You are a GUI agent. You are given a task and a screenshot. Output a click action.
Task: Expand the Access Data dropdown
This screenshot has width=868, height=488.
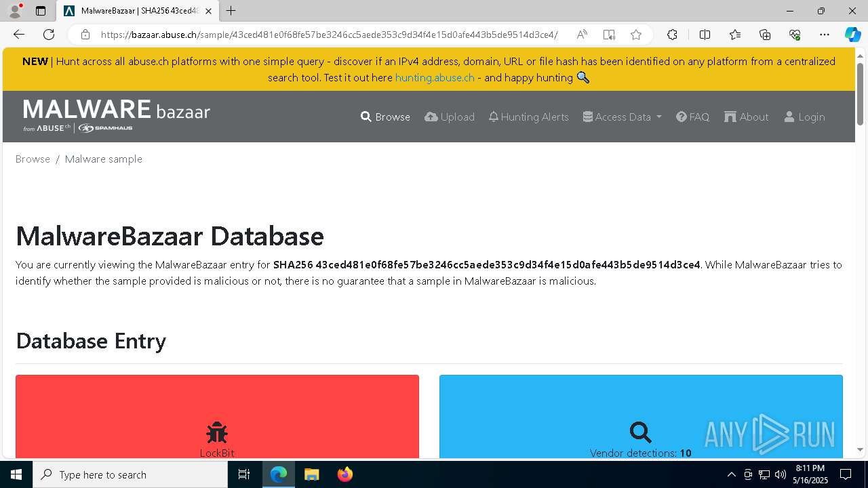622,117
